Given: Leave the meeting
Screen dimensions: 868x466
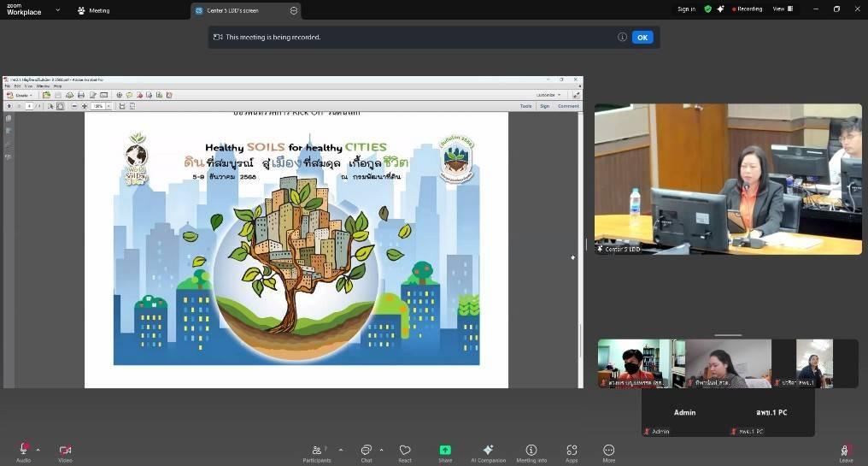Looking at the screenshot, I should click(846, 450).
